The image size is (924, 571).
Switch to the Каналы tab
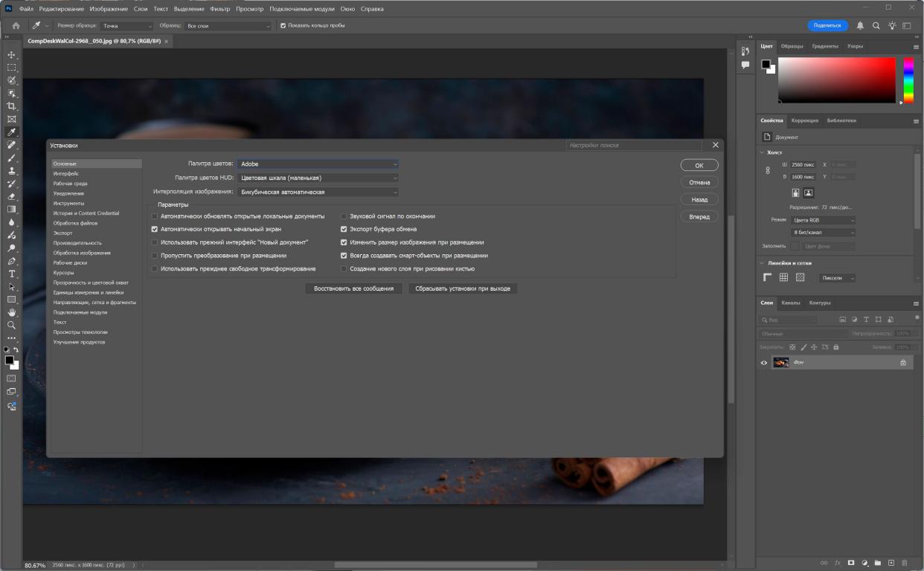pos(790,303)
